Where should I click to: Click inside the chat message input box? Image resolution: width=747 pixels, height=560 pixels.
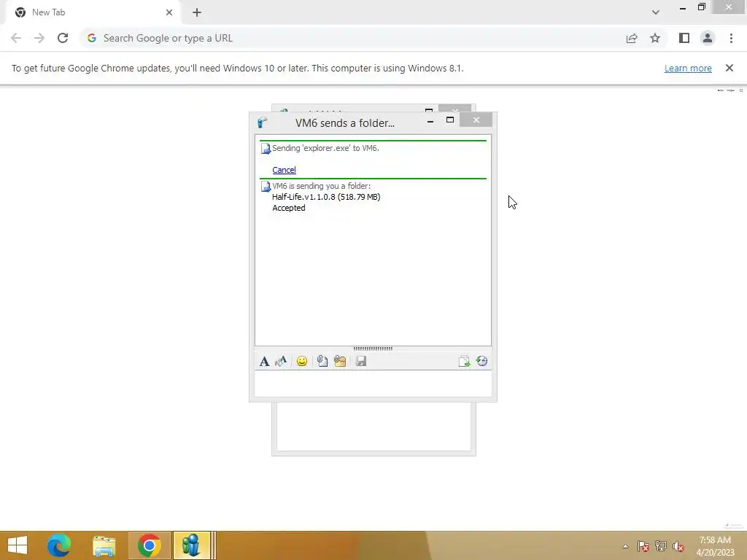(x=373, y=384)
